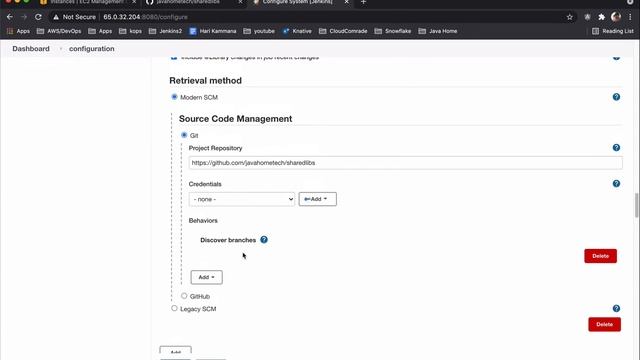Go forward with browser forward arrow
640x360 pixels.
24,17
